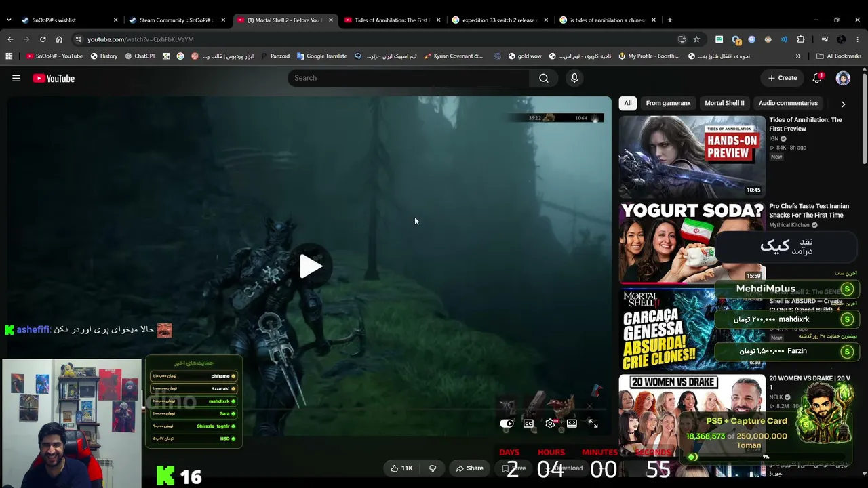Open the Google Translate bookmark

322,56
